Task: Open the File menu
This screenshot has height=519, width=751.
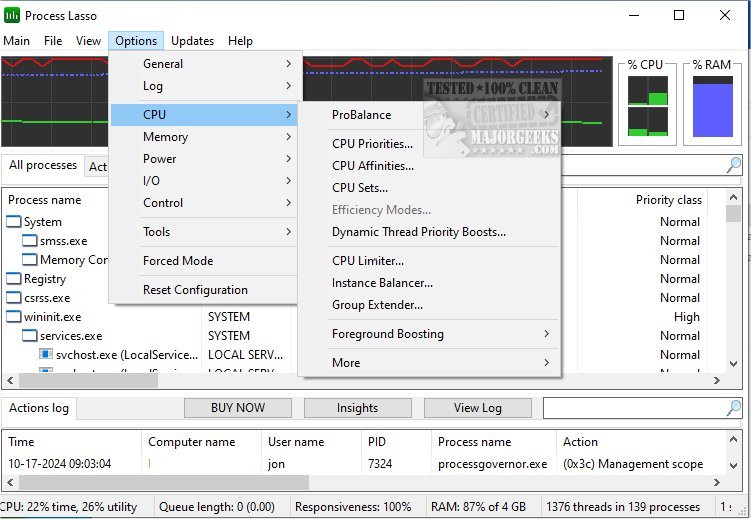Action: pyautogui.click(x=53, y=41)
